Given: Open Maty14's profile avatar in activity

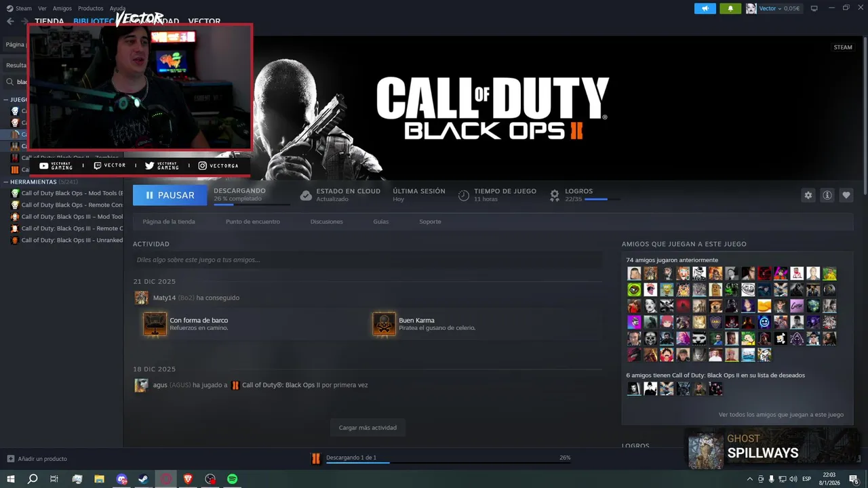Looking at the screenshot, I should (141, 298).
